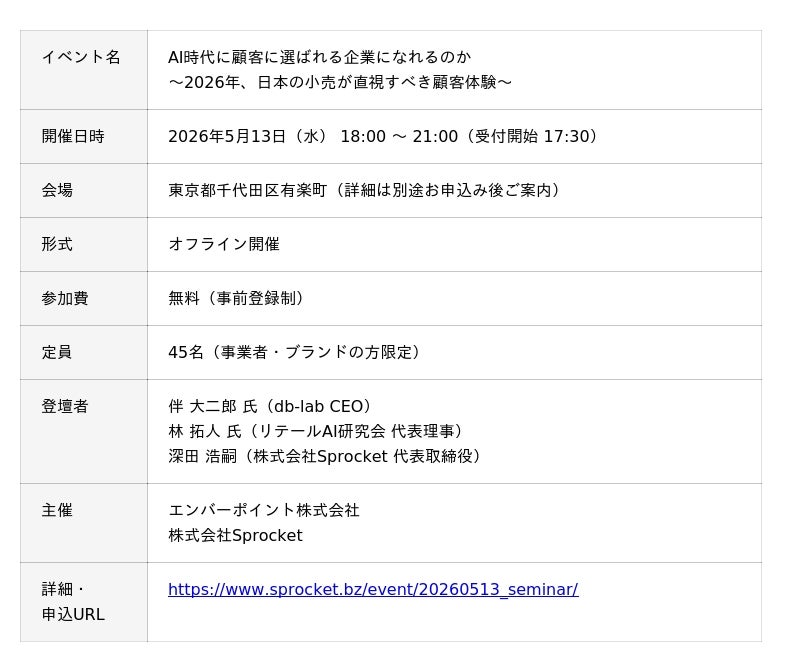Click organizer エンバーポイント株式会社
Screen dimensions: 800x672
(x=264, y=510)
